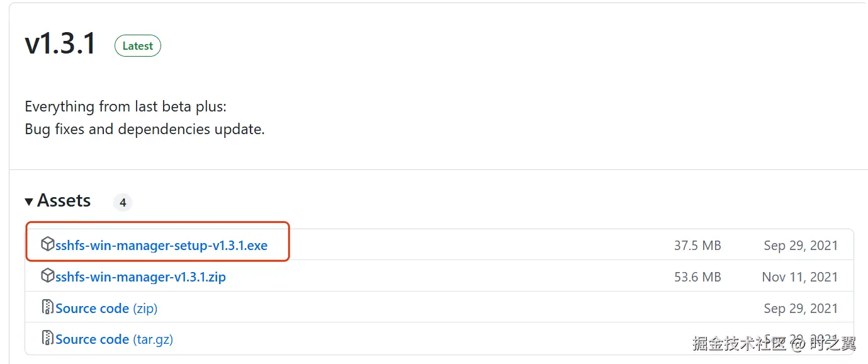Screen dimensions: 868x364
Task: Click the Assets heading label
Action: [64, 201]
